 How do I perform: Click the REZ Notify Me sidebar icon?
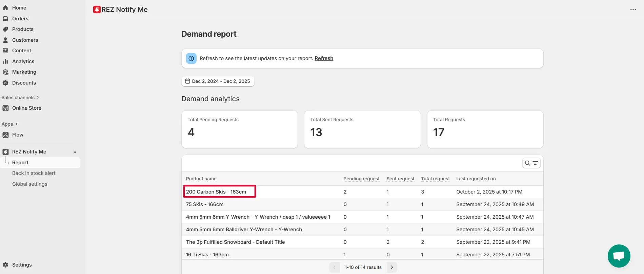point(5,152)
